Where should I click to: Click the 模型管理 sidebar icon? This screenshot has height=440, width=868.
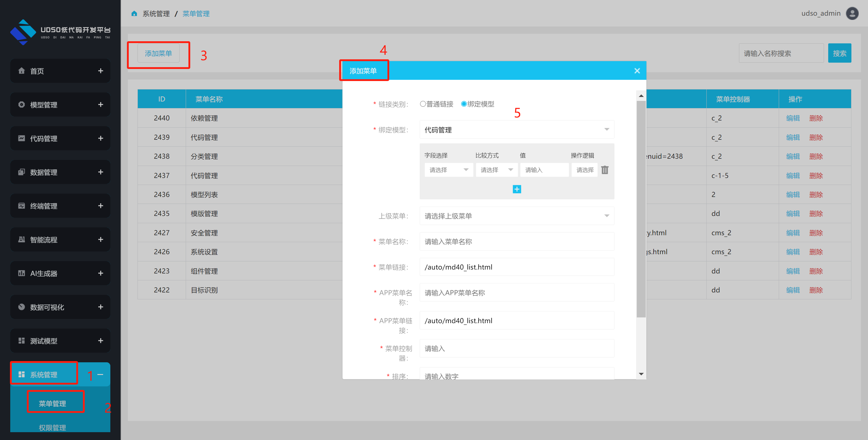pyautogui.click(x=22, y=105)
